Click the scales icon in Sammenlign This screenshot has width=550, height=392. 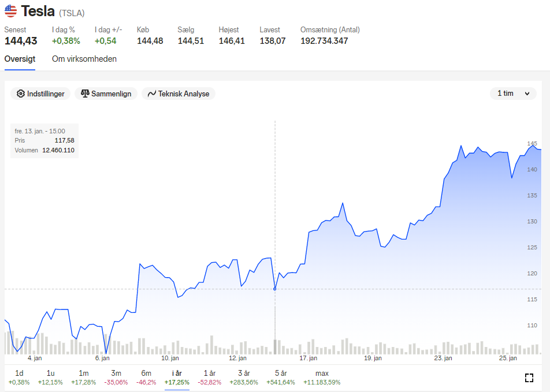[x=85, y=94]
